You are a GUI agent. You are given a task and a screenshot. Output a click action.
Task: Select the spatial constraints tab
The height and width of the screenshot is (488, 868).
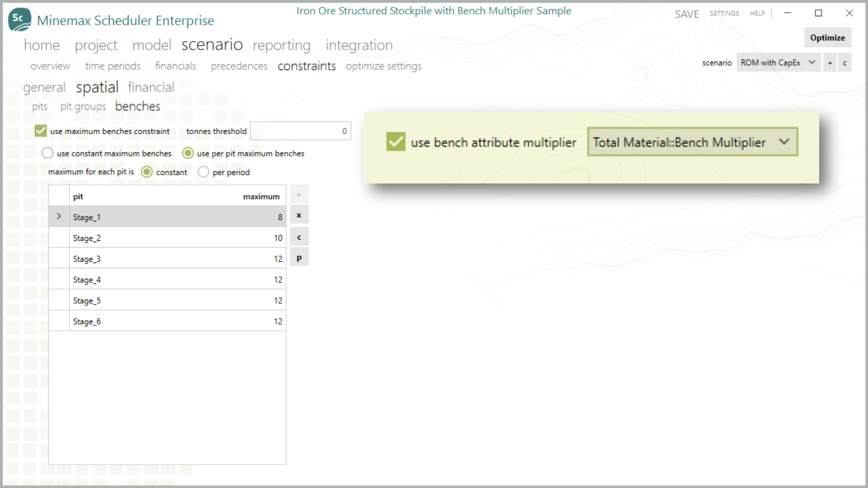pyautogui.click(x=97, y=87)
